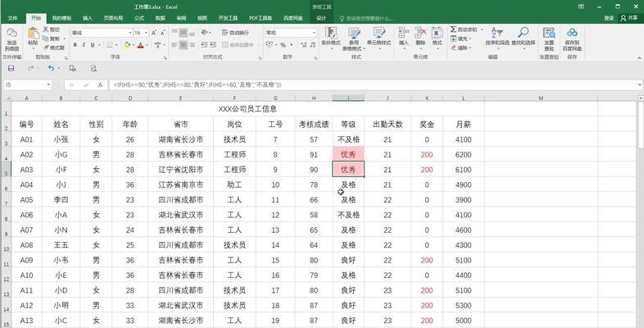Screen dimensions: 644x328
Task: Toggle Underline formatting
Action: click(93, 45)
